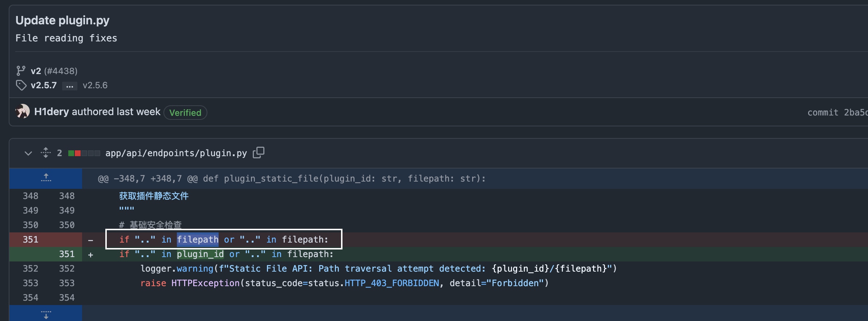Select deleted line number 351
The height and width of the screenshot is (321, 868).
click(x=31, y=240)
